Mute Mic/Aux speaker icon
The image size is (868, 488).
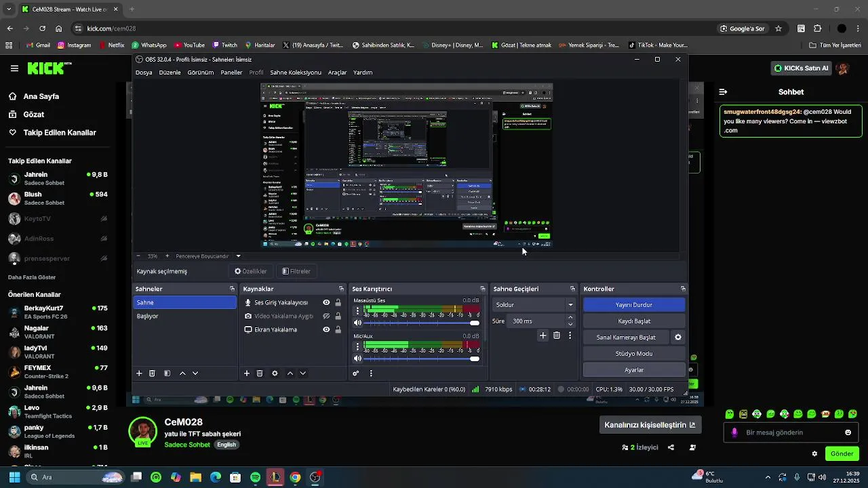[358, 359]
